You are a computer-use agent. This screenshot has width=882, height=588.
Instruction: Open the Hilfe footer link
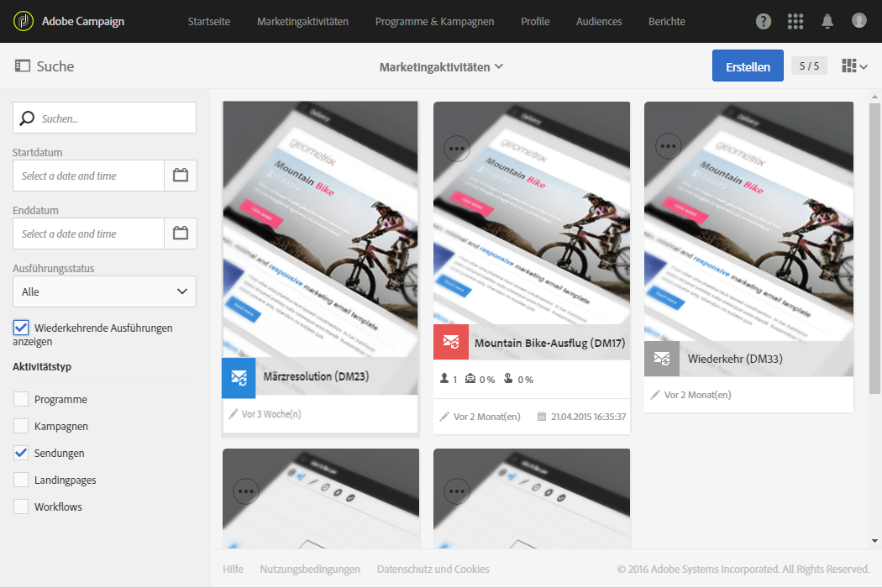pos(233,569)
